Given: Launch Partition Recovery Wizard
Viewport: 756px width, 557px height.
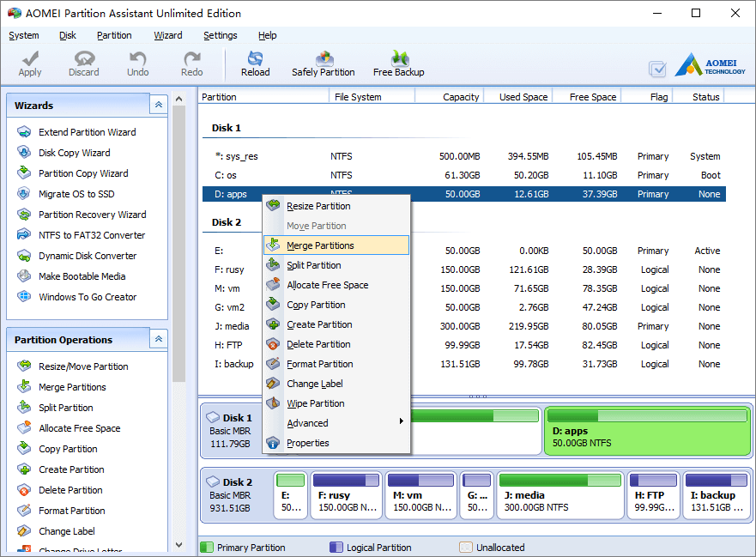Looking at the screenshot, I should (92, 215).
